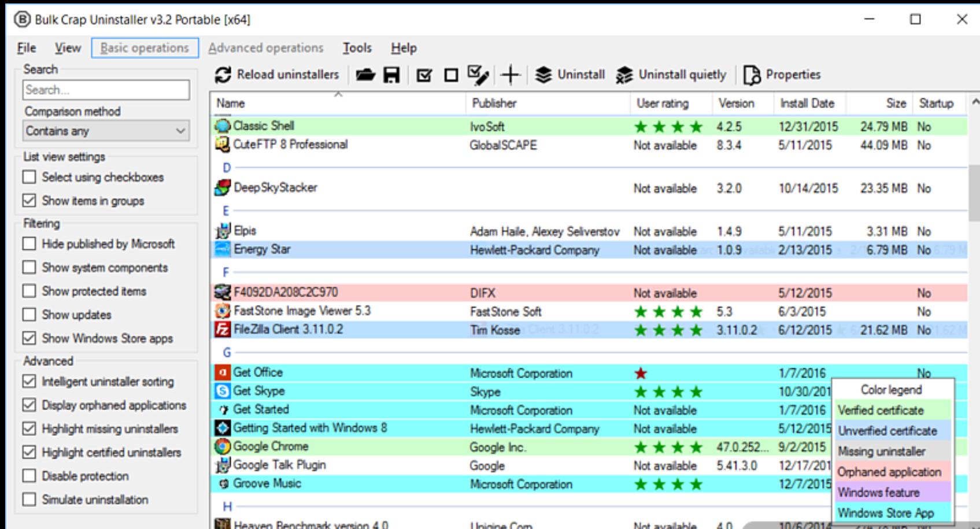Click the Bulk Crap Uninstaller title bar logo

pyautogui.click(x=22, y=20)
